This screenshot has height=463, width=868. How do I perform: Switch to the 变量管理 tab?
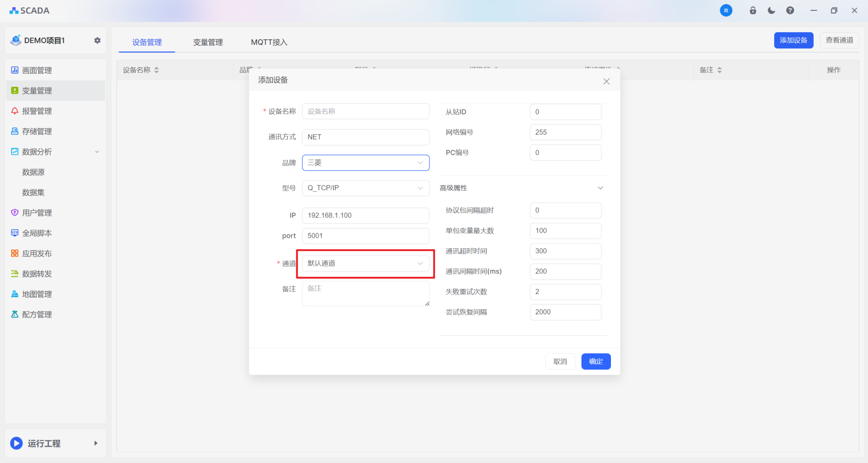coord(208,43)
